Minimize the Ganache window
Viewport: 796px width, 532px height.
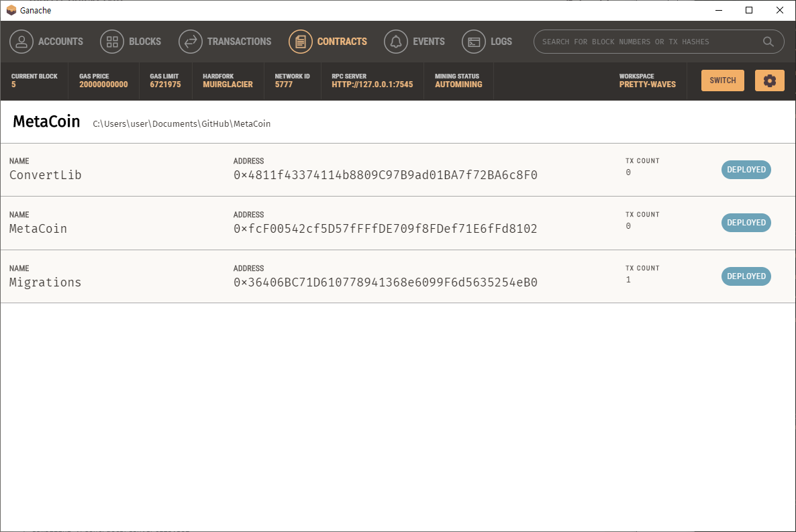(718, 10)
